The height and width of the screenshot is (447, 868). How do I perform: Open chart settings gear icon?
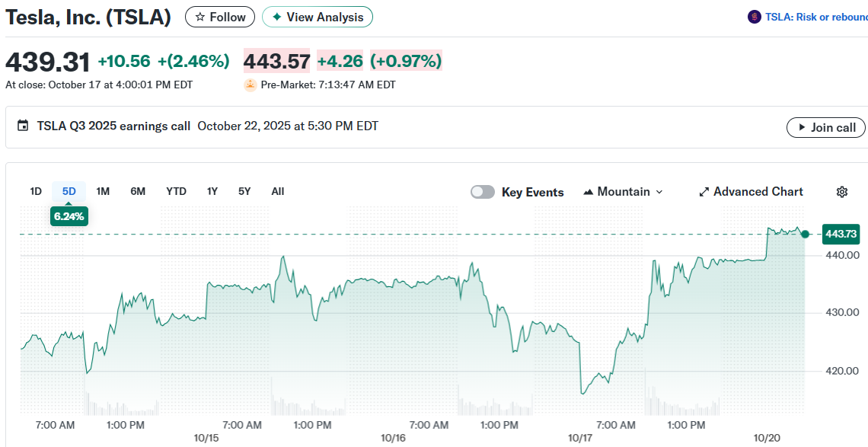pos(842,192)
